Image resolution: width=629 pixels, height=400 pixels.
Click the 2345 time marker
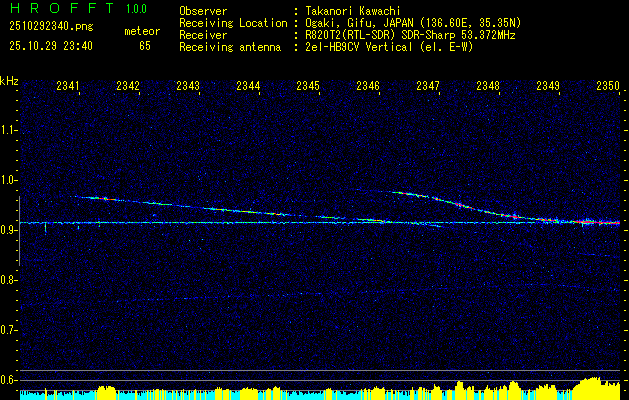click(308, 85)
